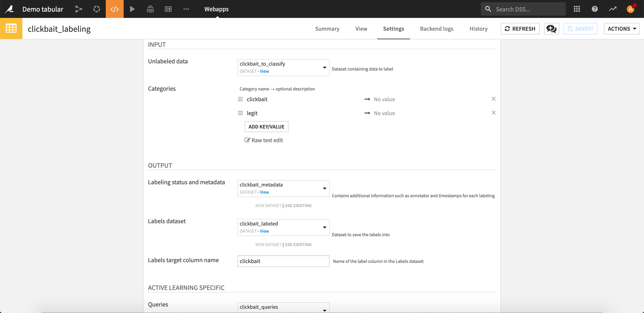Open the Jobs play icon
This screenshot has width=644, height=313.
[x=132, y=9]
